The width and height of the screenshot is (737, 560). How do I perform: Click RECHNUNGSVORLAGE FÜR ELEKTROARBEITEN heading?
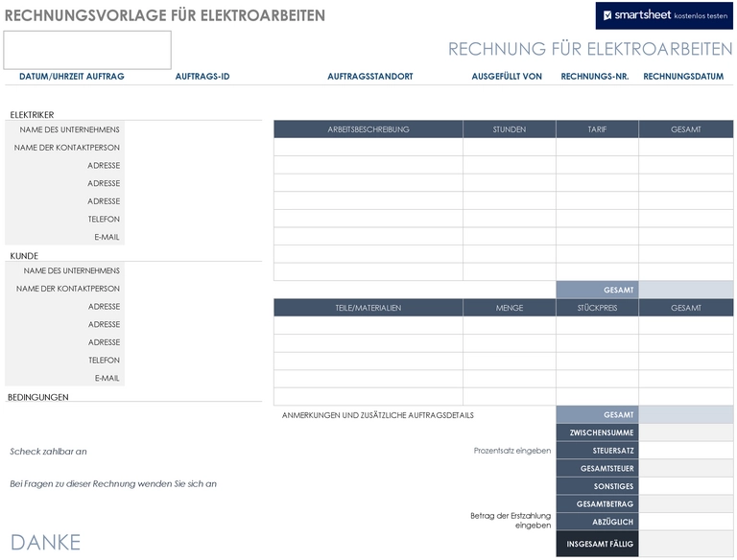point(165,15)
